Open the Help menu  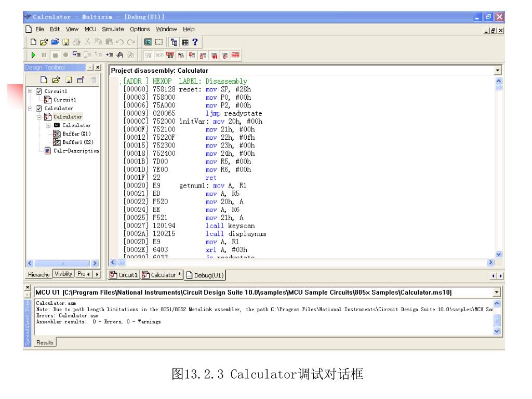tap(189, 29)
